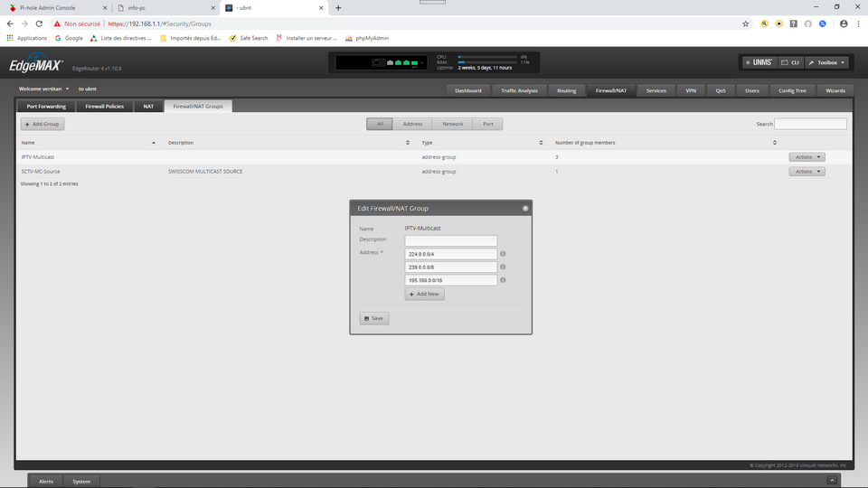Filter groups by Port type
Screen dimensions: 868x488
487,124
